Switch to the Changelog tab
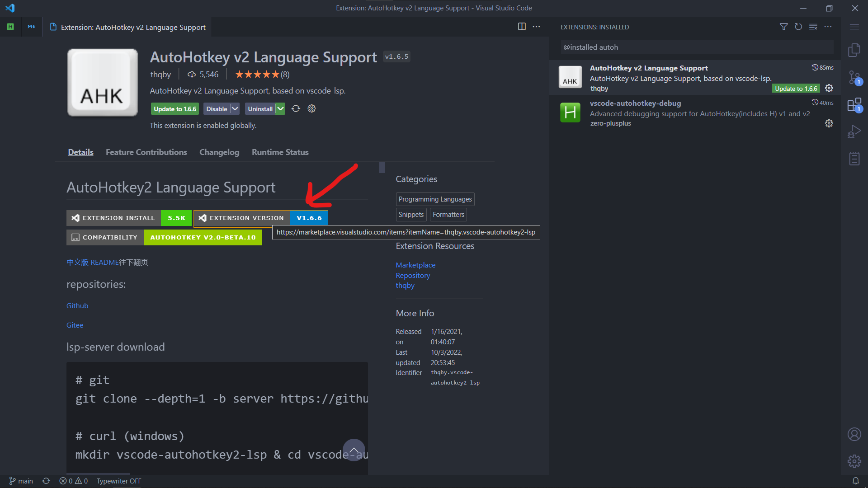 219,152
